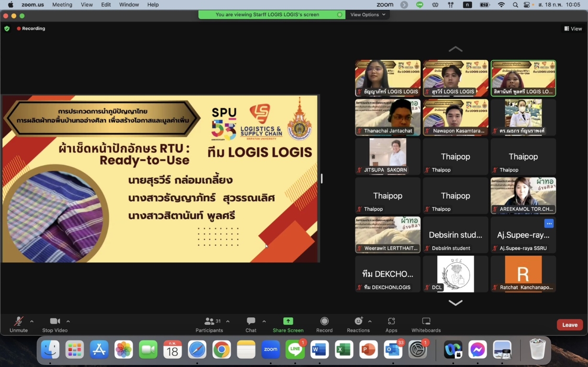Open the View menu in menu bar
Viewport: 588px width, 367px height.
pyautogui.click(x=87, y=5)
